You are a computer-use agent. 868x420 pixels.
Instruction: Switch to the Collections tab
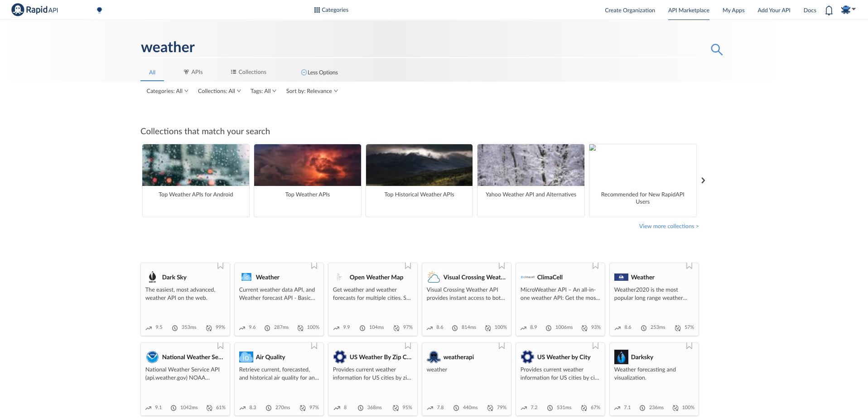(248, 72)
